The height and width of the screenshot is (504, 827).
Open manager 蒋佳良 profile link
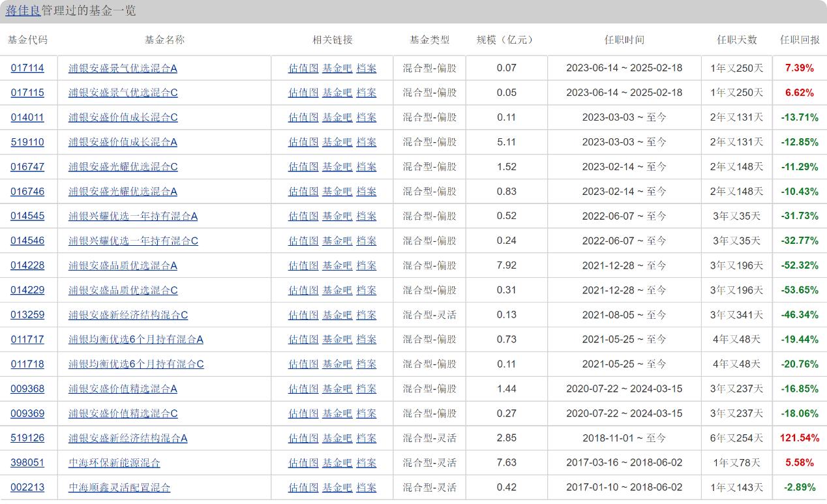coord(23,11)
